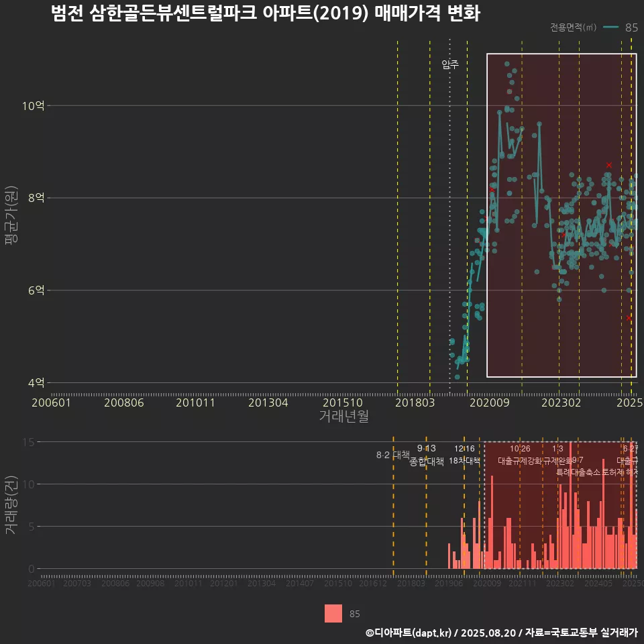Click '200806' on the price chart x-axis
Screen dimensions: 644x644
pos(124,402)
